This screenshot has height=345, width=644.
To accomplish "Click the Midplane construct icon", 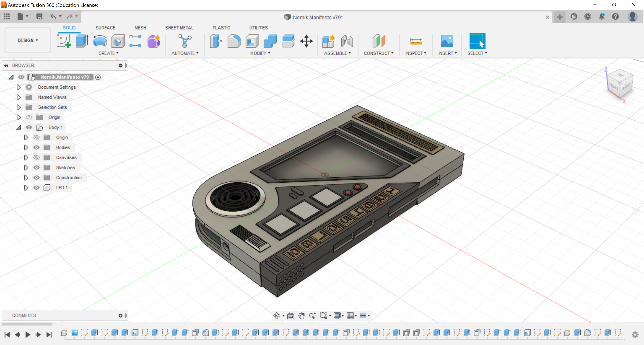I will coord(379,41).
